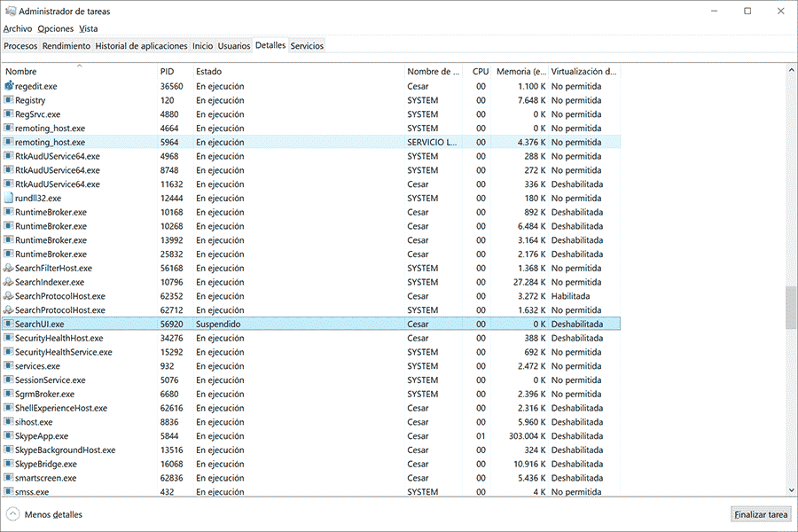This screenshot has width=798, height=532.
Task: Select RuntimeBroker.exe with PID 10268
Action: [311, 226]
